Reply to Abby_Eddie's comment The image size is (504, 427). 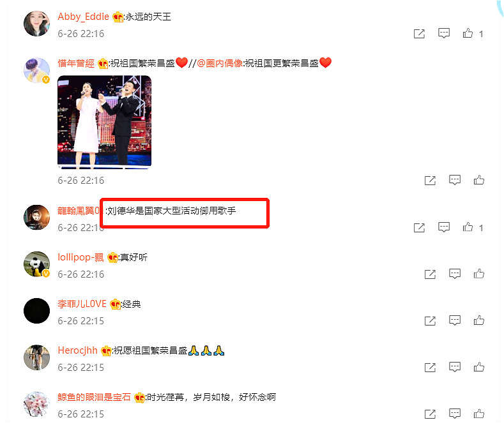click(443, 33)
